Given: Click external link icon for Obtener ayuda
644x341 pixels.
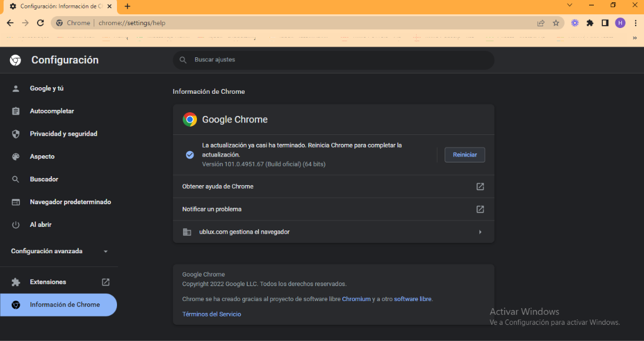Looking at the screenshot, I should pos(480,186).
